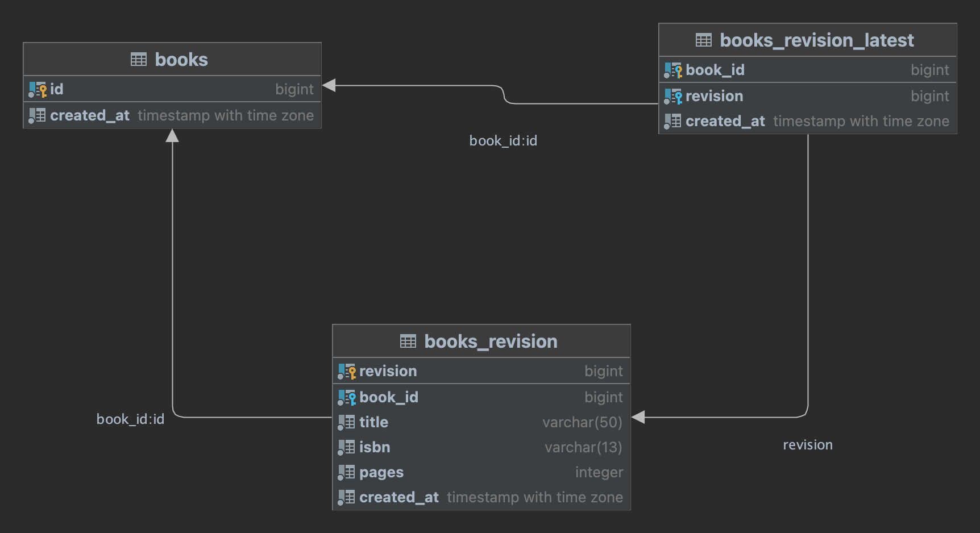The width and height of the screenshot is (980, 533).
Task: Click the book_id foreign key icon in books_revision
Action: tap(347, 398)
